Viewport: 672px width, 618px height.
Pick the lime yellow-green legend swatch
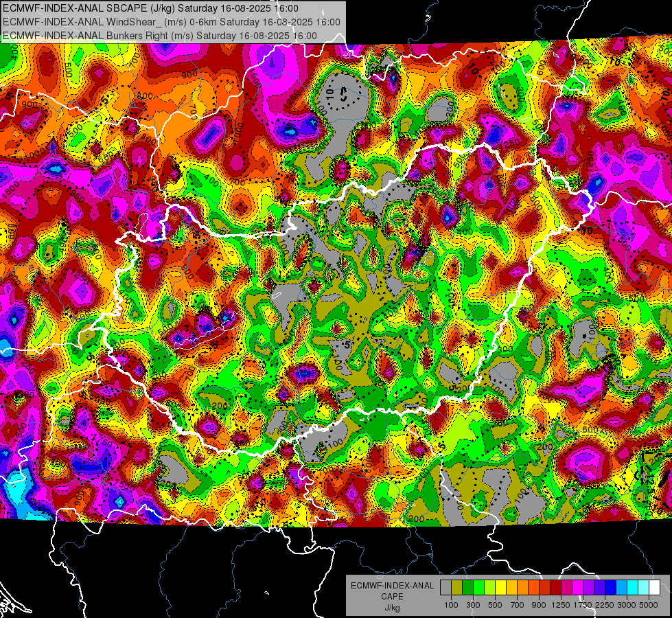490,588
